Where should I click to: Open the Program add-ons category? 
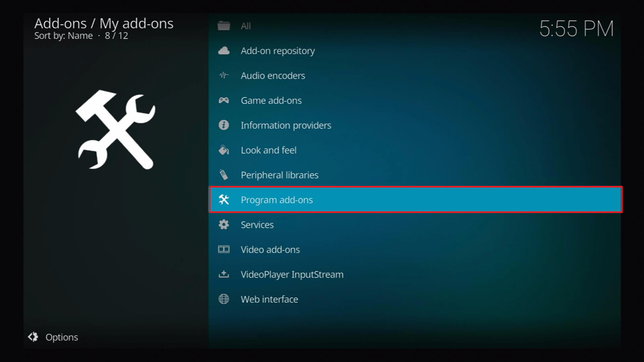point(416,199)
